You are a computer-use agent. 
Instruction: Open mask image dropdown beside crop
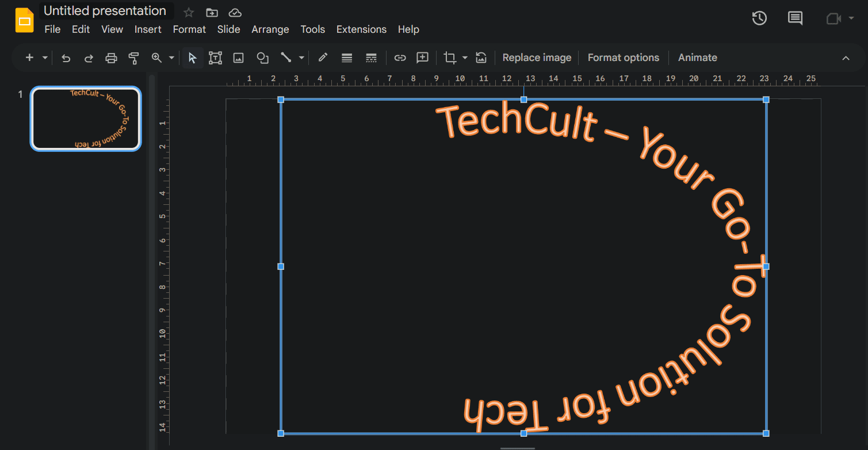point(465,58)
